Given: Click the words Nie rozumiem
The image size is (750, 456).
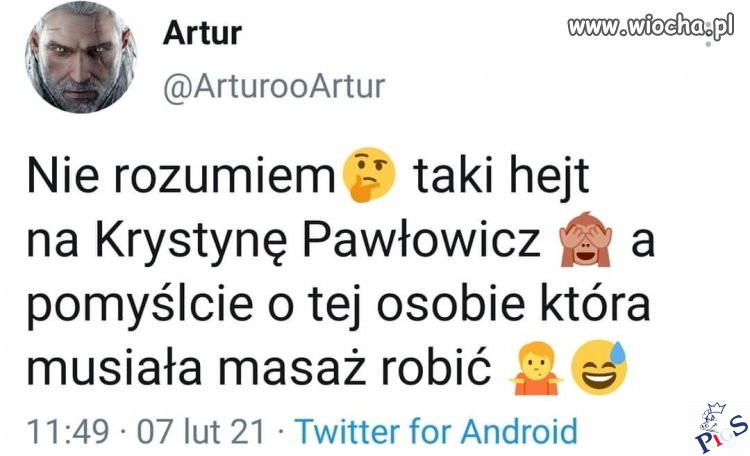Looking at the screenshot, I should pyautogui.click(x=181, y=176).
